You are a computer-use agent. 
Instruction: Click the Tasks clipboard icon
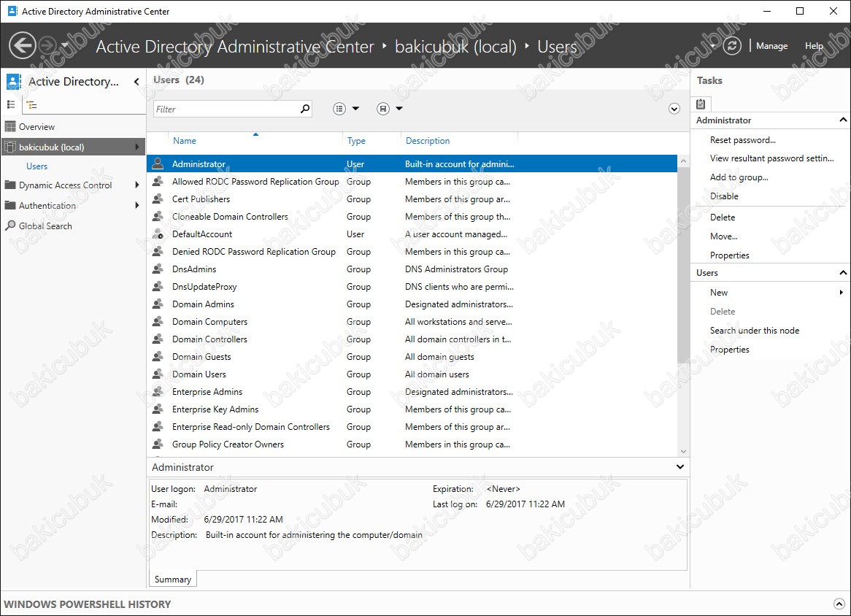tap(701, 104)
